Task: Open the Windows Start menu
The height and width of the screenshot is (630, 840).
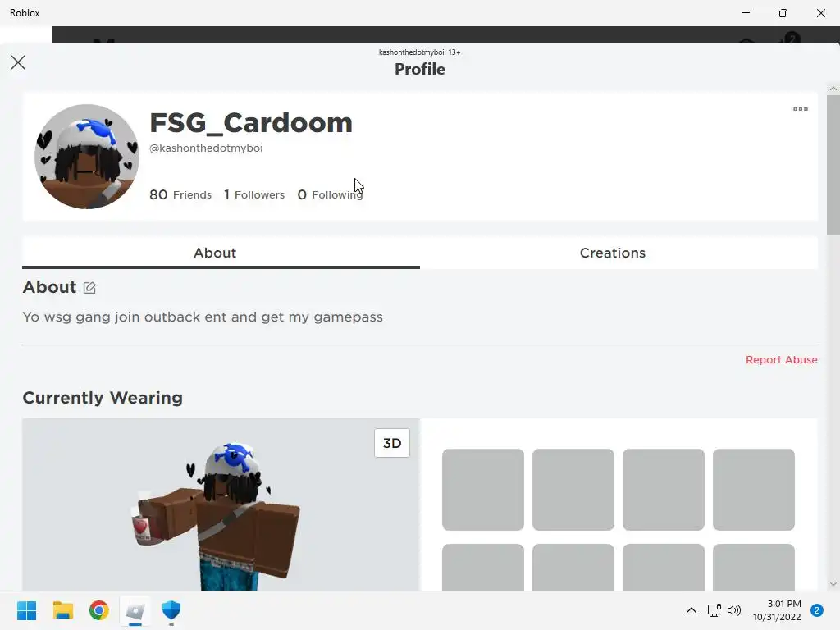Action: (27, 610)
